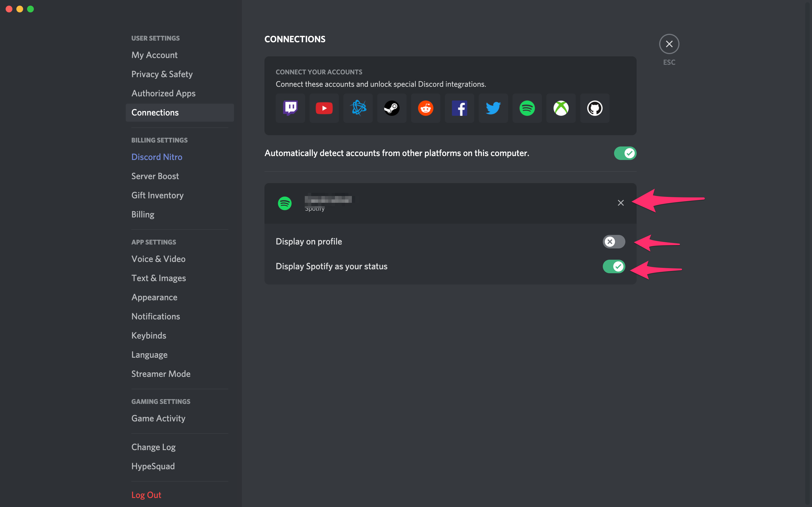Disconnect the connected Spotify account
Image resolution: width=812 pixels, height=507 pixels.
click(620, 203)
